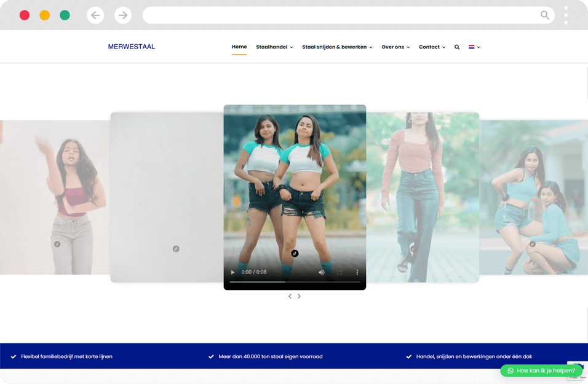This screenshot has width=588, height=384.
Task: Click 'Handel, snijden en bewerkingen onder één dak' text
Action: pos(474,356)
